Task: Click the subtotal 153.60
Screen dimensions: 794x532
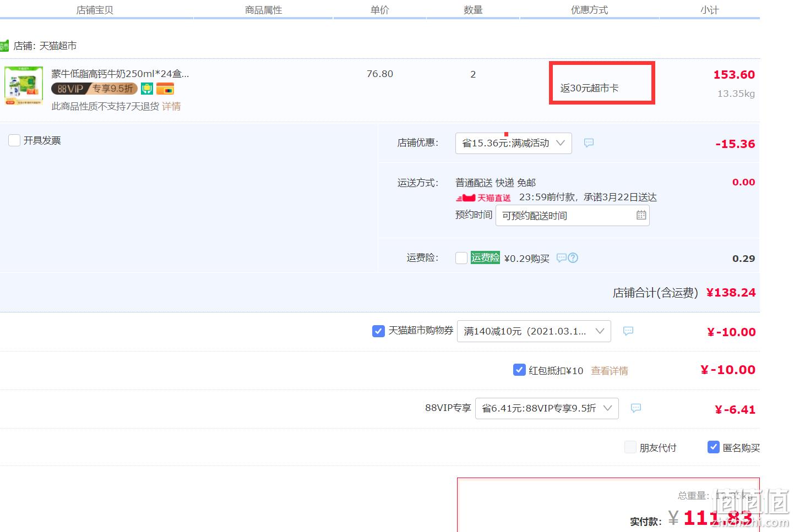Action: pos(734,75)
